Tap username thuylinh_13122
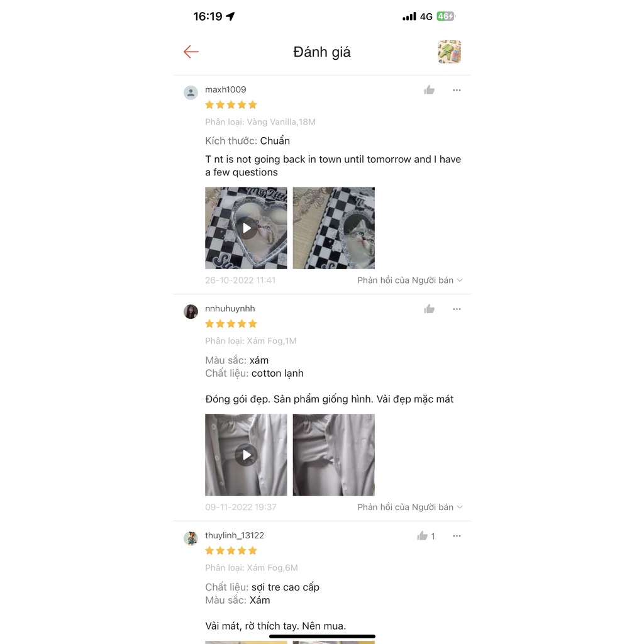Screen dimensions: 644x644 pos(235,536)
